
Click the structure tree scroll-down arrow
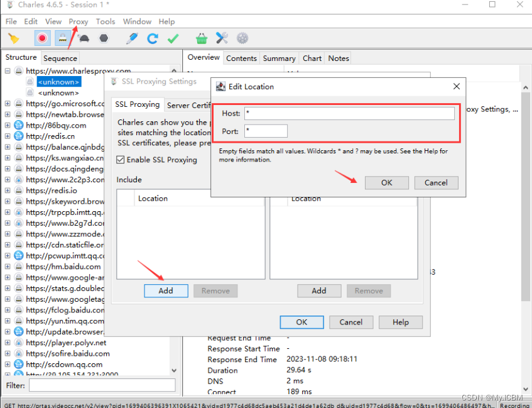pos(174,370)
